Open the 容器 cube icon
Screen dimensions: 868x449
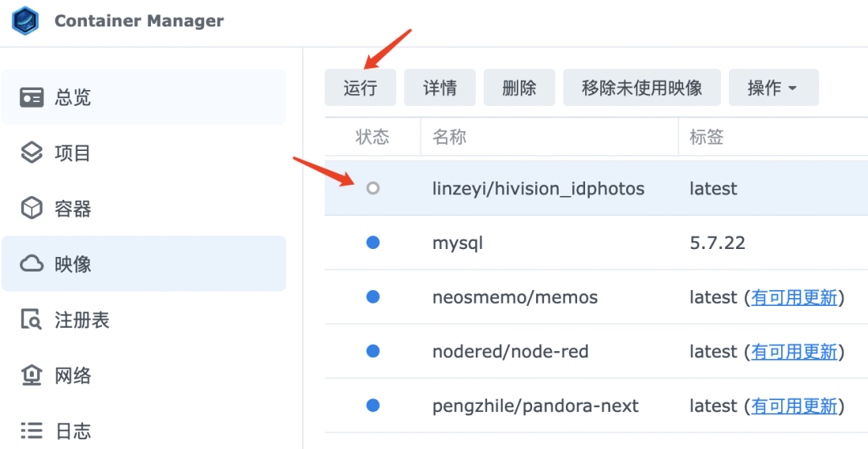point(31,209)
